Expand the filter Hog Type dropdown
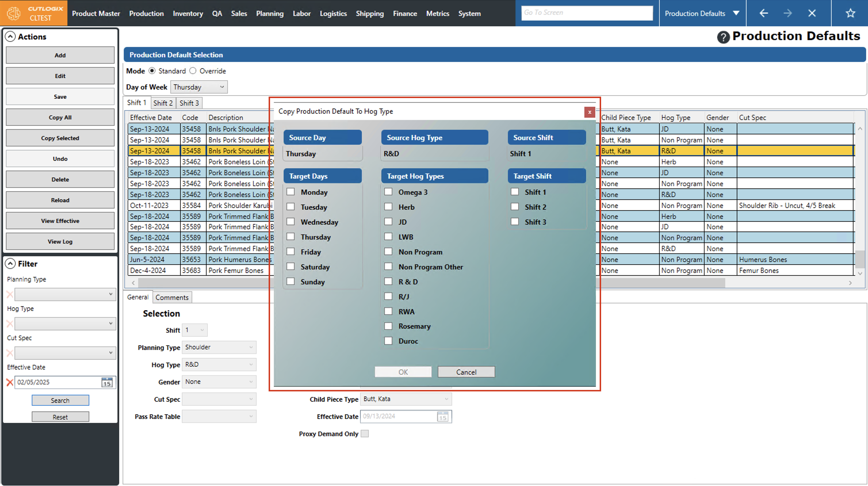The height and width of the screenshot is (486, 868). coord(65,324)
